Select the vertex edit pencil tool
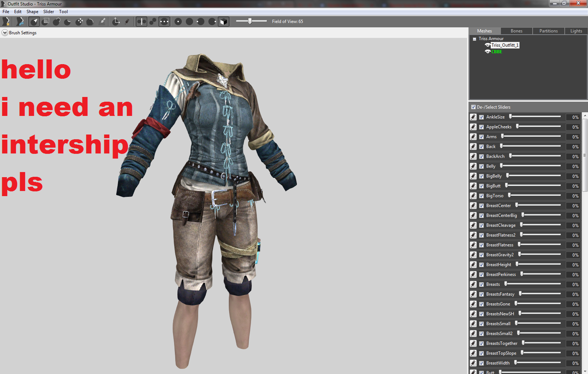This screenshot has height=374, width=588. click(127, 21)
